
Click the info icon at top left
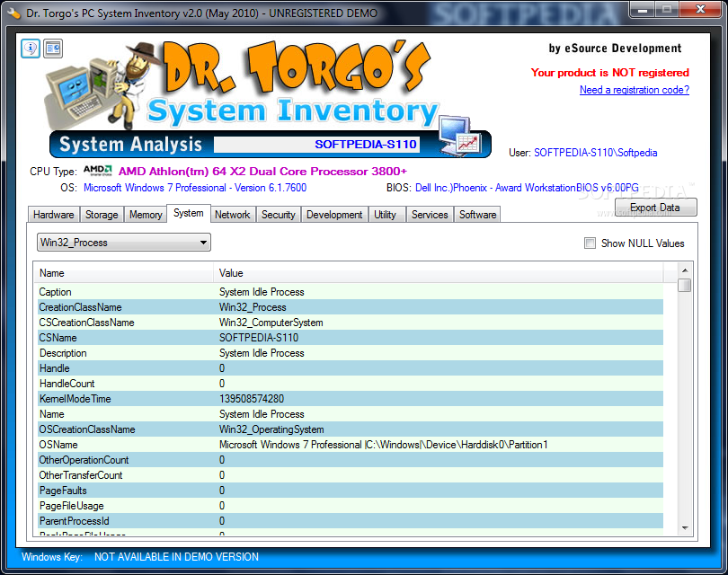click(31, 49)
